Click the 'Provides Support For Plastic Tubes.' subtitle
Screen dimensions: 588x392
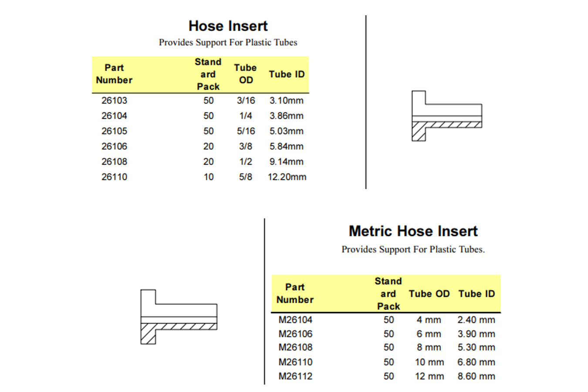(413, 250)
